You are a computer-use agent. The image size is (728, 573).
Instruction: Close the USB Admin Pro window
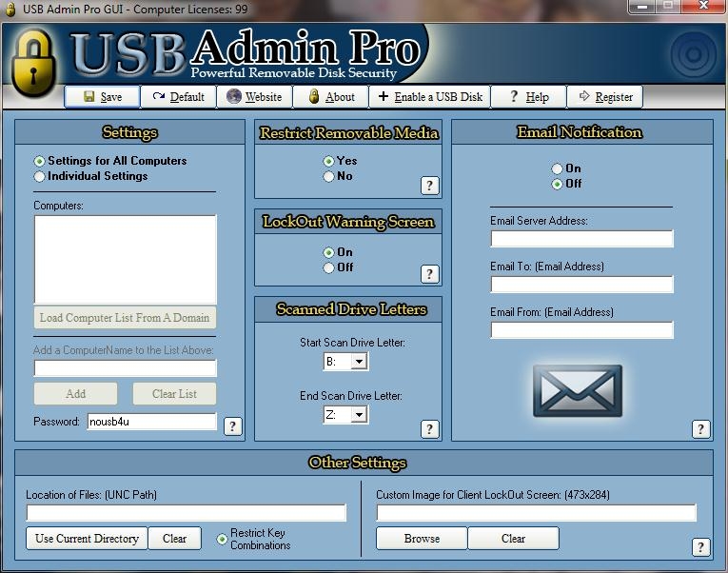(x=704, y=7)
